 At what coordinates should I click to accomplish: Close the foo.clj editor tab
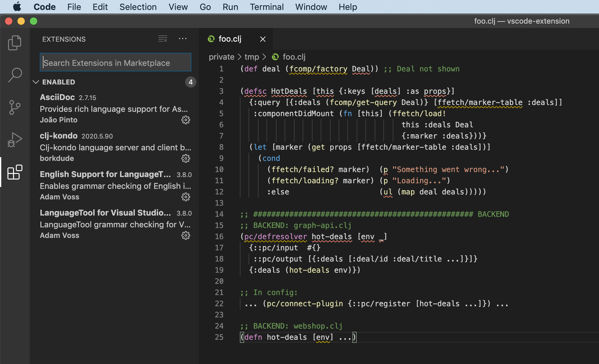pos(263,39)
